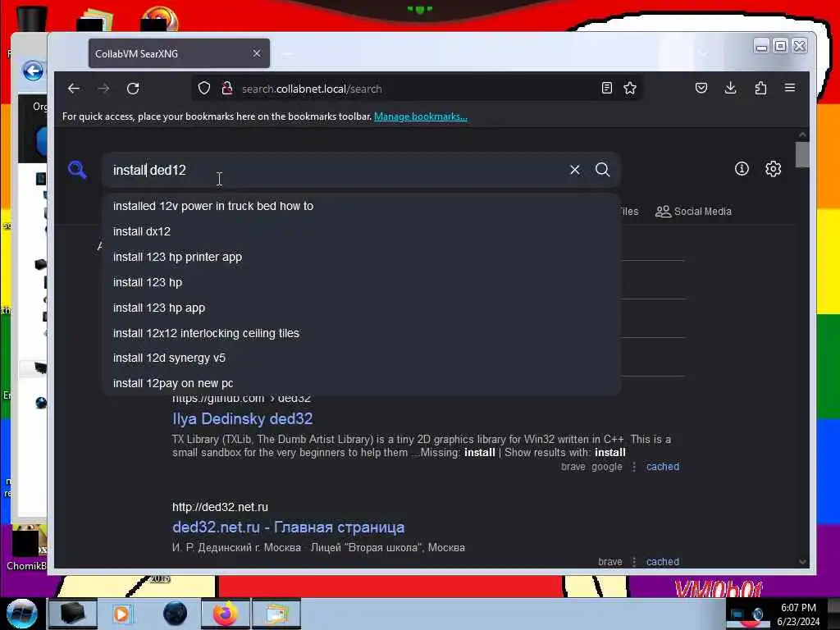
Task: Open SearXNG preferences gear icon
Action: 773,169
